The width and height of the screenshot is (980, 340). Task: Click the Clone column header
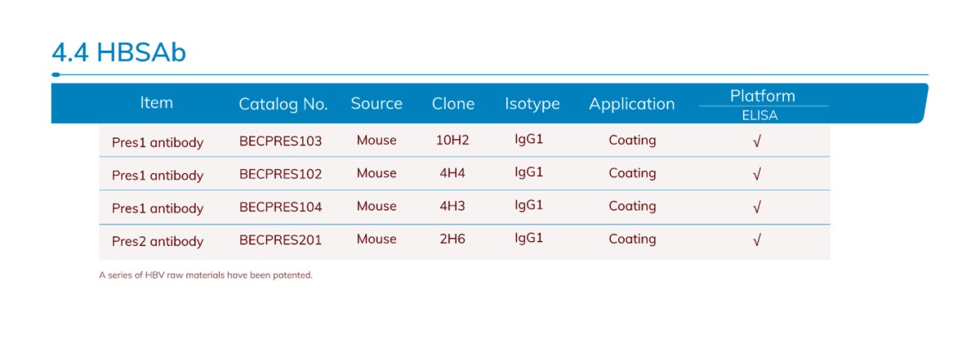click(x=453, y=104)
